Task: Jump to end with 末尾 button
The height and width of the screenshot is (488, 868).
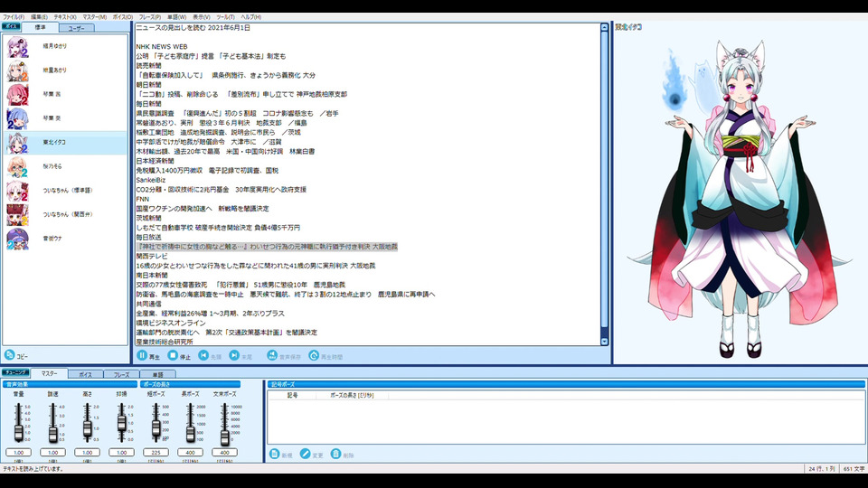Action: point(234,355)
